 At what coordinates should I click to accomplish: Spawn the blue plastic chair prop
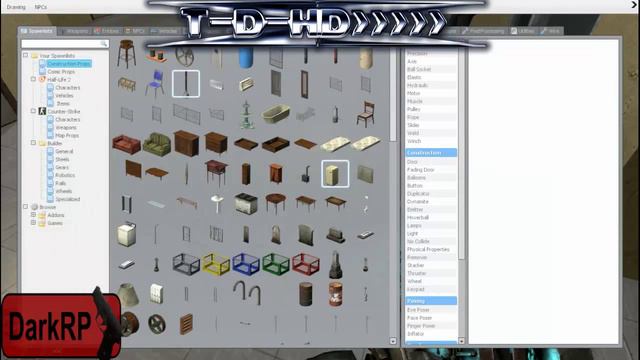155,84
